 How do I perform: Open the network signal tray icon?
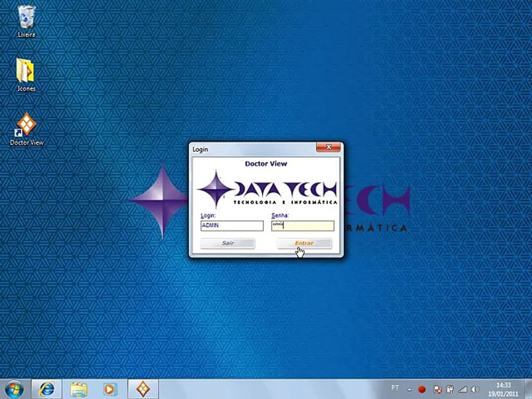coord(462,389)
